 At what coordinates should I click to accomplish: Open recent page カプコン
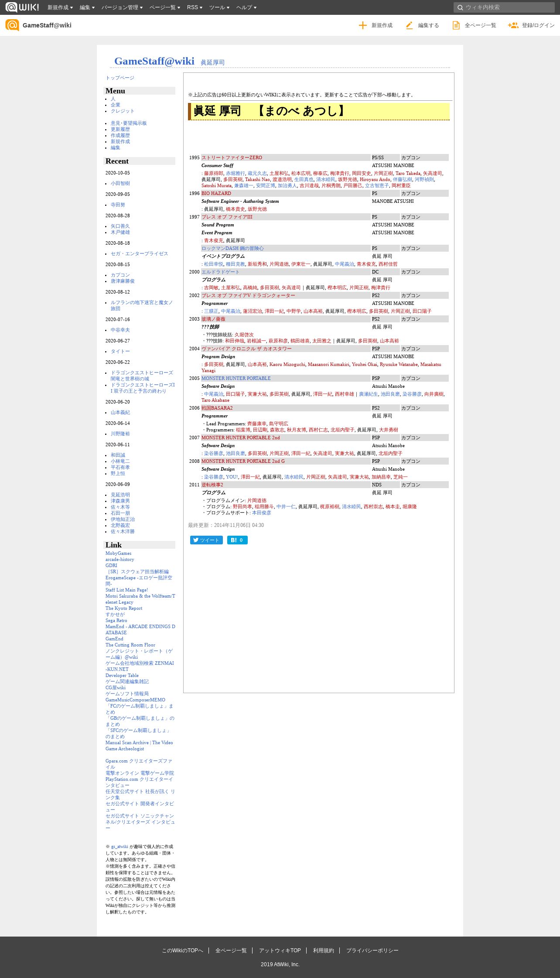click(120, 275)
